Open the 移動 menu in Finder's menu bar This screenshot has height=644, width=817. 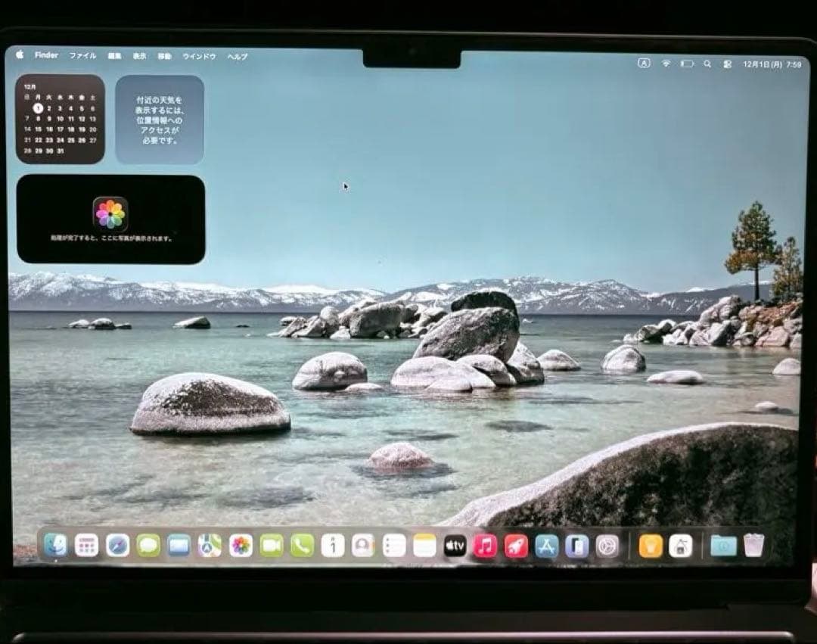[163, 55]
